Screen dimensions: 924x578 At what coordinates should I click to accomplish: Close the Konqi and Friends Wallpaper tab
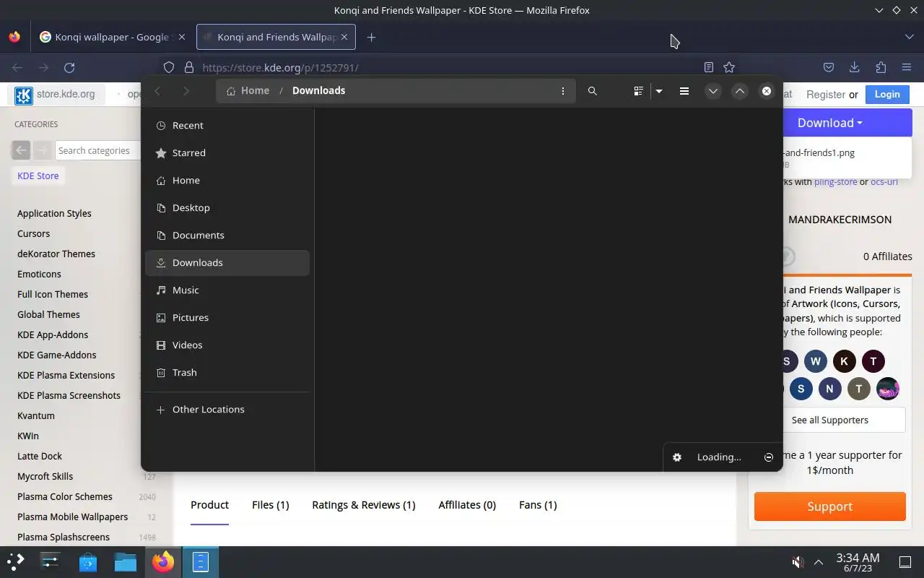coord(344,37)
